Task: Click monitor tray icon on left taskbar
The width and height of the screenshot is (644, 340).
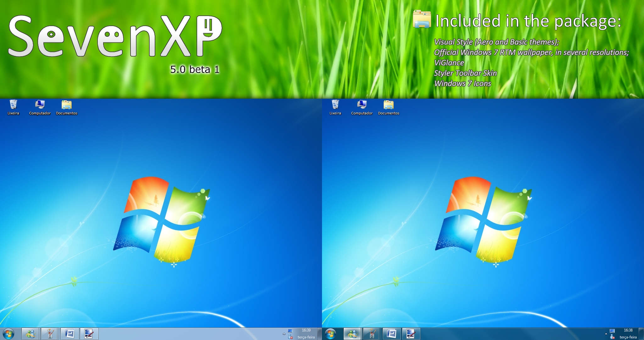Action: [x=290, y=331]
